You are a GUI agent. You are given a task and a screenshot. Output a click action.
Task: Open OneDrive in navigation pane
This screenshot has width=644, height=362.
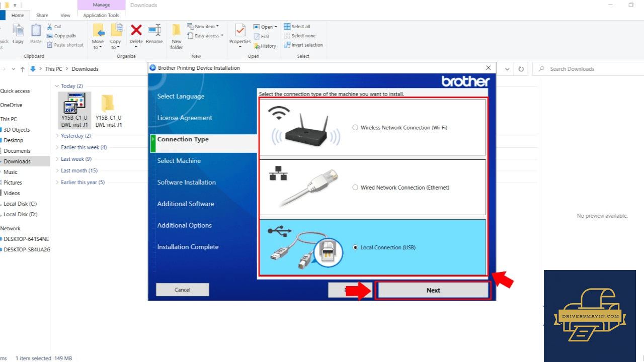click(11, 105)
